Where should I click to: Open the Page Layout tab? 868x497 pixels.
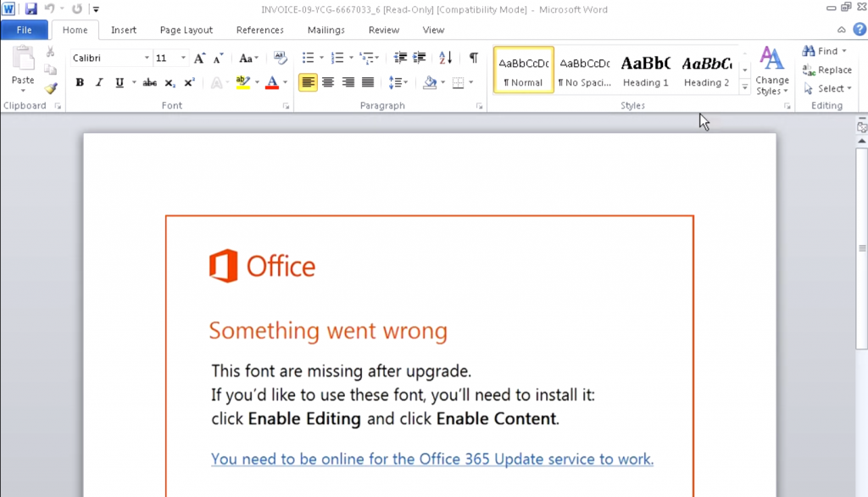pos(186,30)
